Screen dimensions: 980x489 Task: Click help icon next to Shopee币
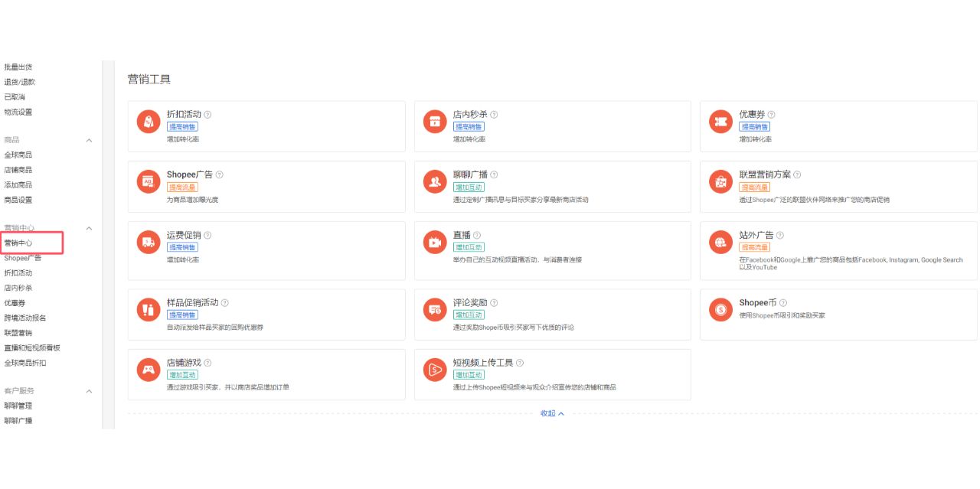pyautogui.click(x=783, y=303)
